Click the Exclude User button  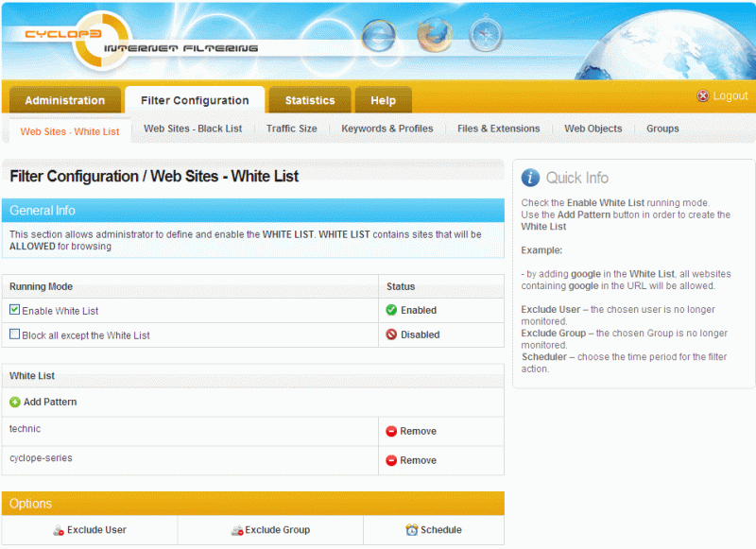tap(90, 530)
